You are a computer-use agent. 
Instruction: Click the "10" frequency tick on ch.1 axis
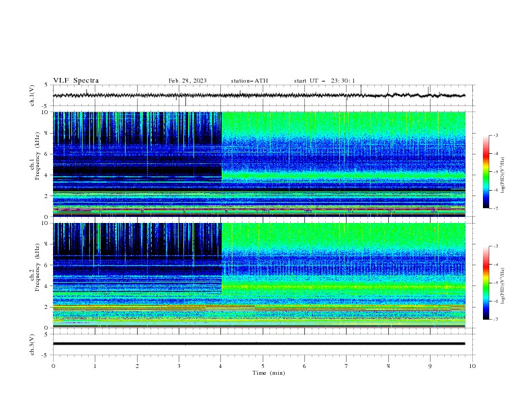[x=45, y=112]
